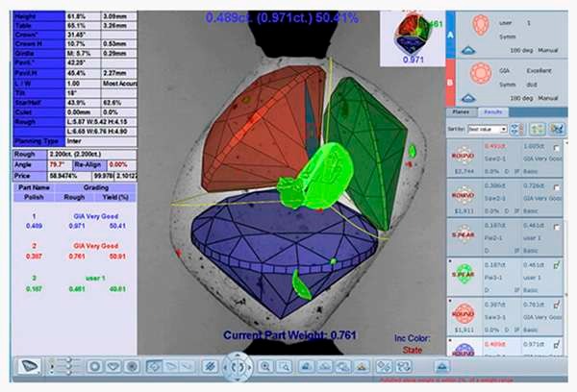
Task: Click the zoom region magnifier icon
Action: pos(285,367)
